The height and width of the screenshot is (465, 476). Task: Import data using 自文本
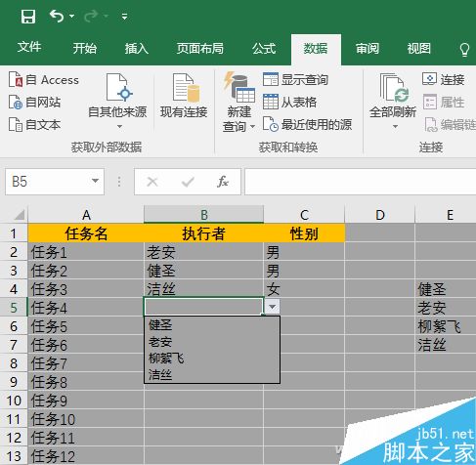[34, 125]
